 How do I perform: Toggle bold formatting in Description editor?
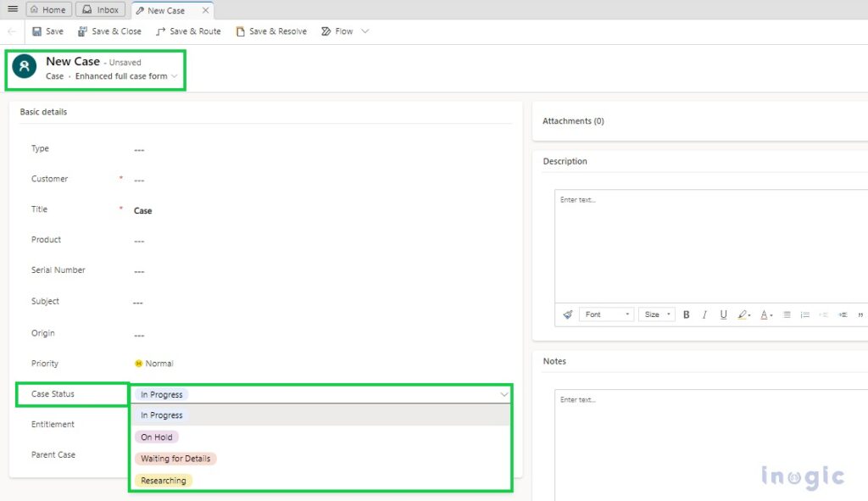tap(686, 315)
